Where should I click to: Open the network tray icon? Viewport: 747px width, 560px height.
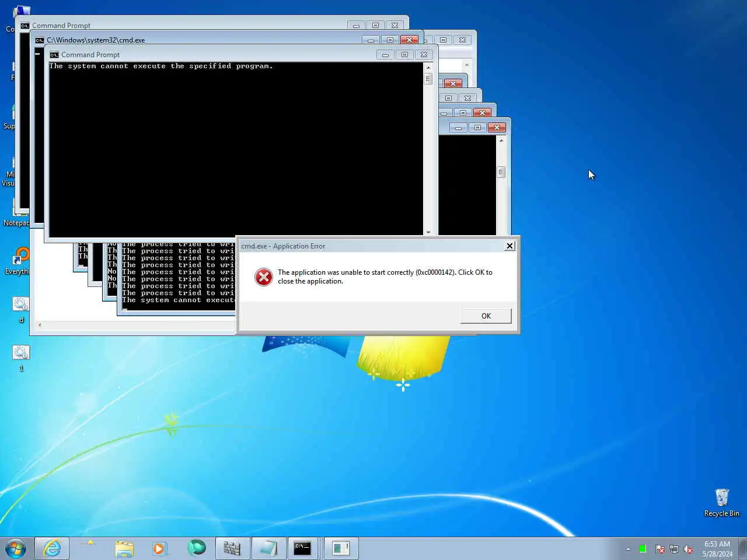674,549
